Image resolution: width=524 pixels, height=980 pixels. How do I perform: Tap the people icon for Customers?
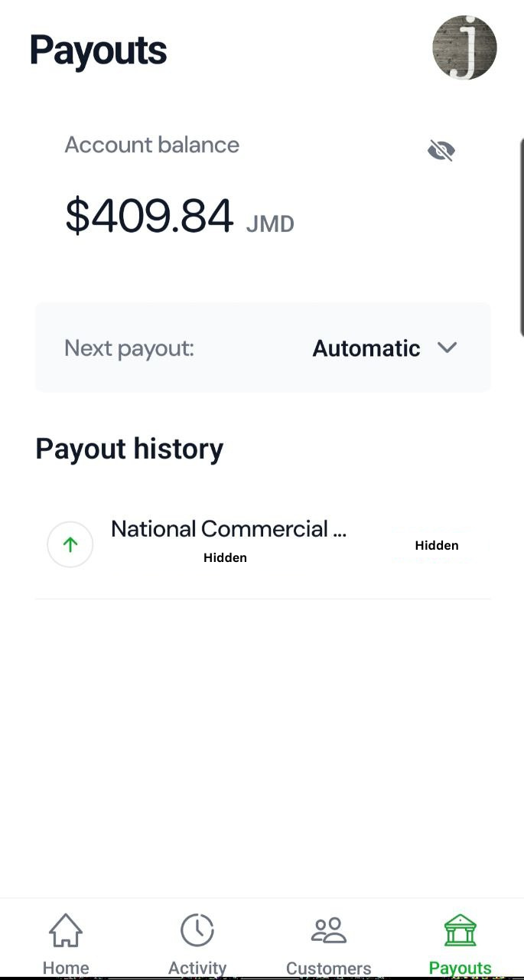(329, 930)
